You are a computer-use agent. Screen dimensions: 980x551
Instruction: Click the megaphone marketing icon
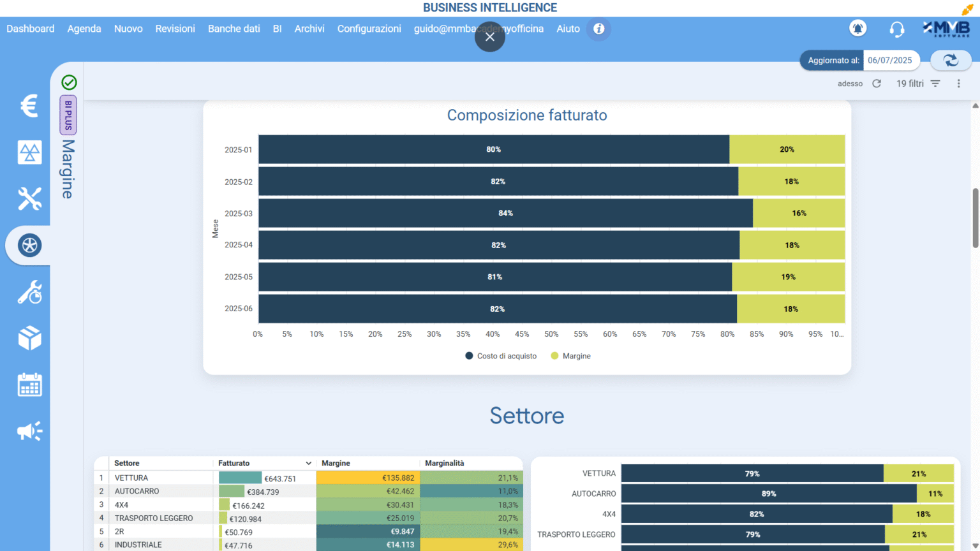point(29,432)
